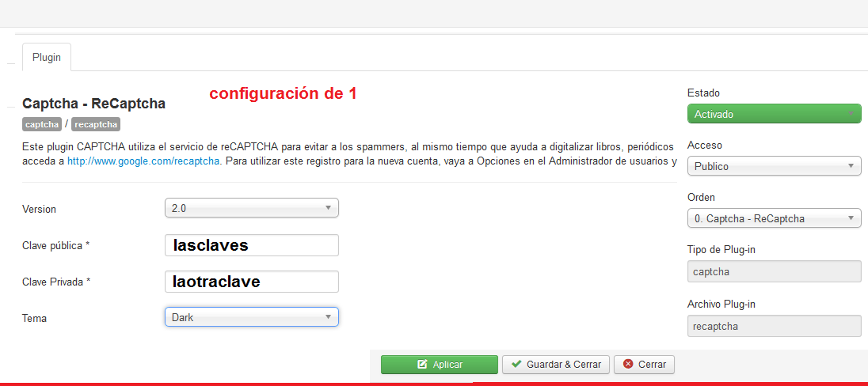
Task: Click the Clave pública label
Action: pos(55,245)
